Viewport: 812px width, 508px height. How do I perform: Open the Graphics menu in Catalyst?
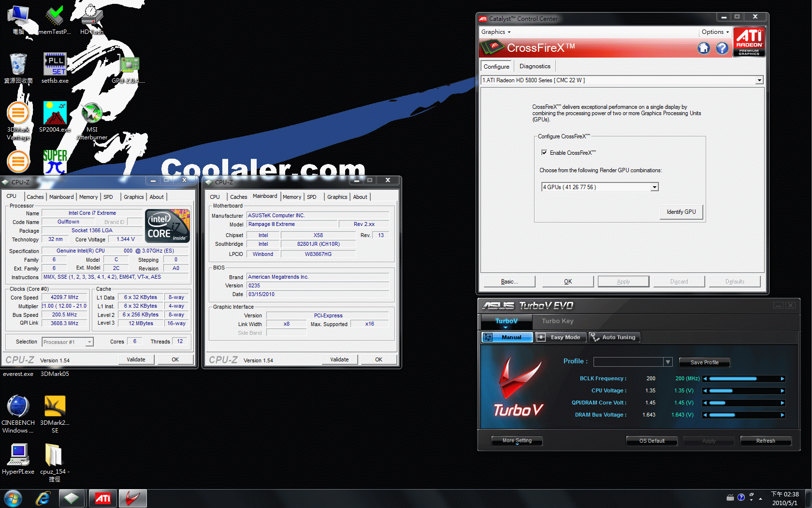pyautogui.click(x=495, y=32)
